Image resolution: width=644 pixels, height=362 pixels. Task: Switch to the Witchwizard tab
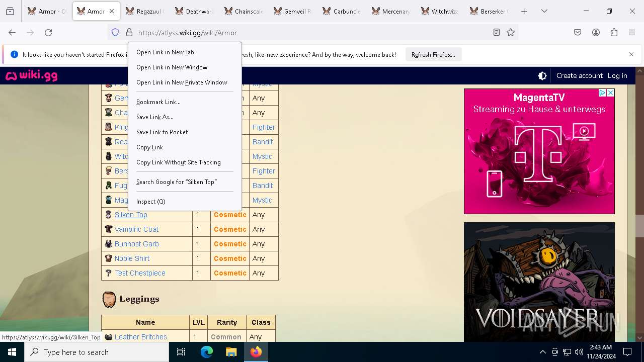click(x=440, y=11)
